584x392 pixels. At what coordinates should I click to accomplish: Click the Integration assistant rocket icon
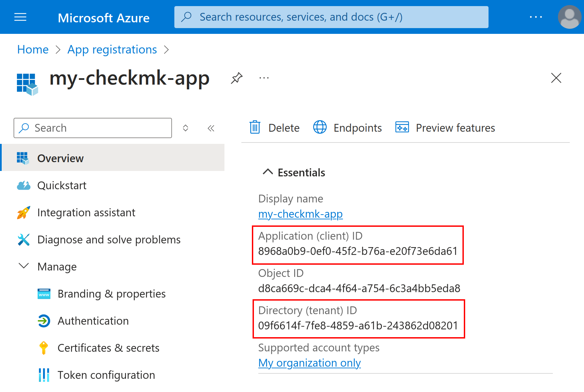click(x=23, y=213)
